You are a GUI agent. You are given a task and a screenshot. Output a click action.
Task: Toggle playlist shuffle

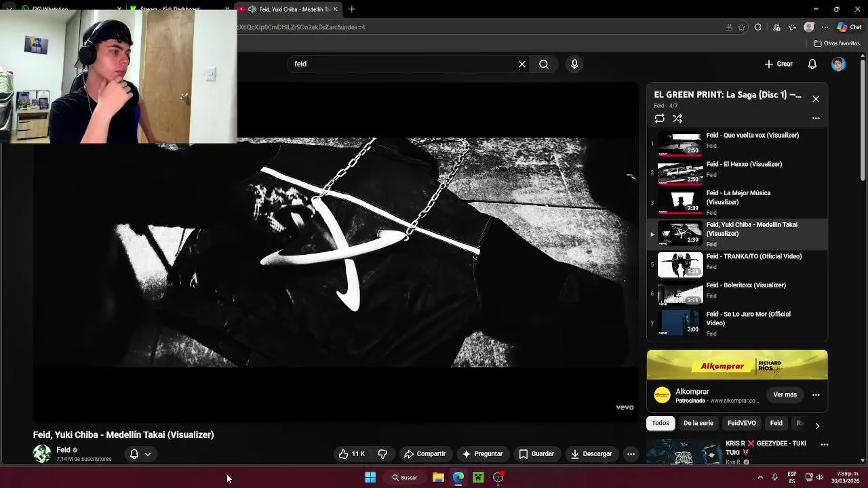[x=677, y=118]
